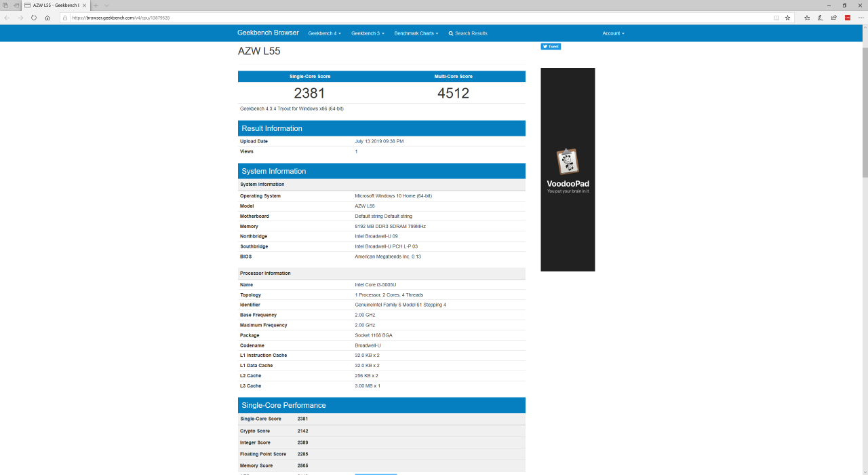Go back to the previous page
868x475 pixels.
7,18
